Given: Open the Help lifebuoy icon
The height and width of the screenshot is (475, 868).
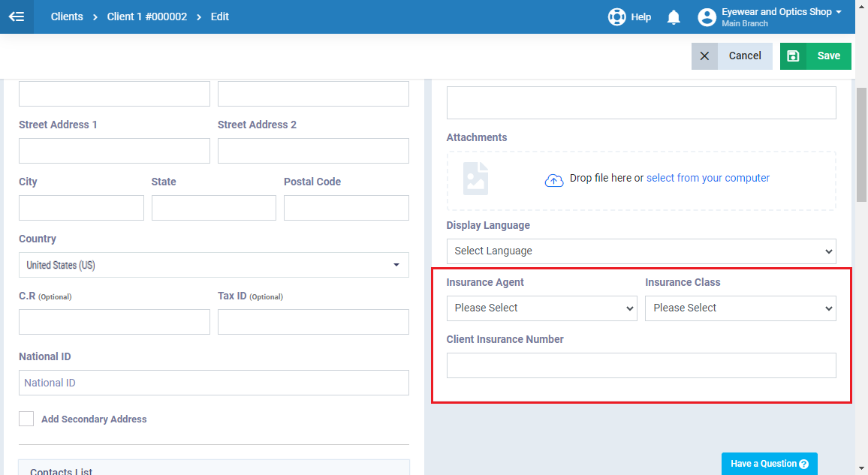Looking at the screenshot, I should pyautogui.click(x=616, y=17).
